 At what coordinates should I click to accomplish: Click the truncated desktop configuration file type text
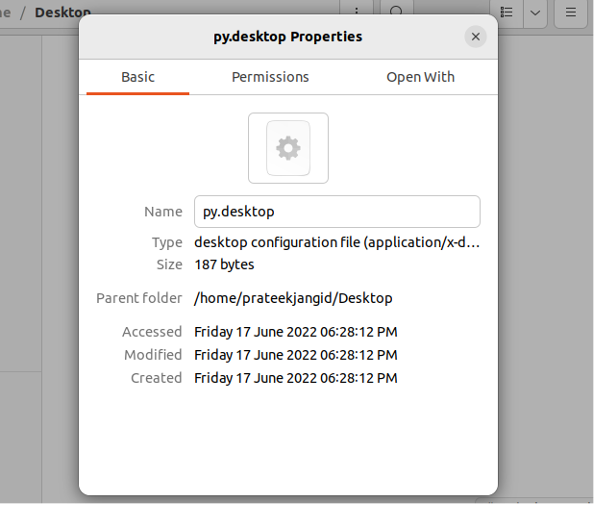click(x=337, y=242)
